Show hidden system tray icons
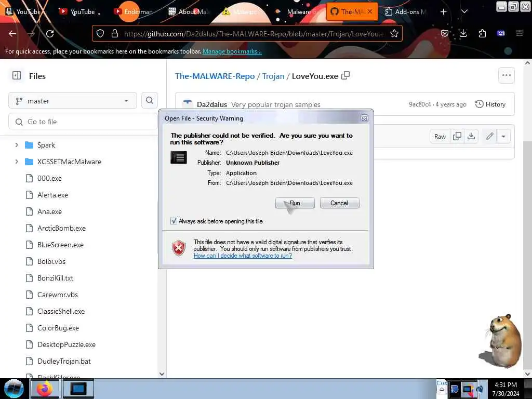This screenshot has height=399, width=532. click(442, 389)
